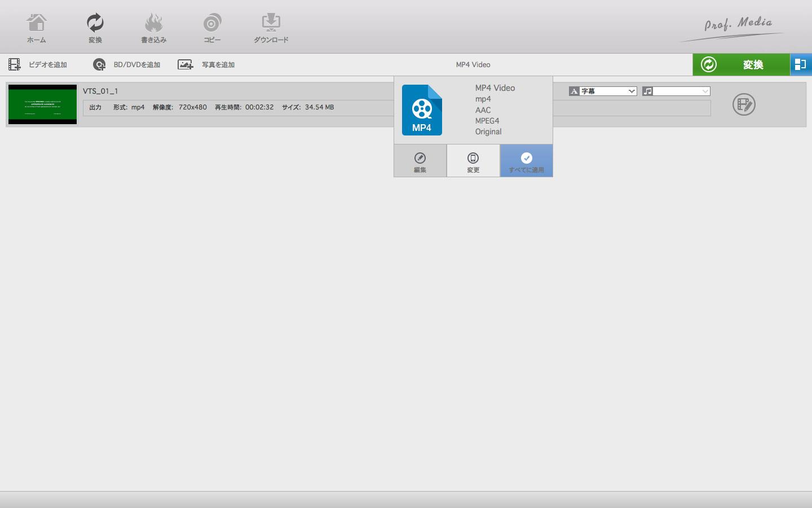Click the Edit (編集) profile button
Screen dimensions: 812x508
(420, 161)
